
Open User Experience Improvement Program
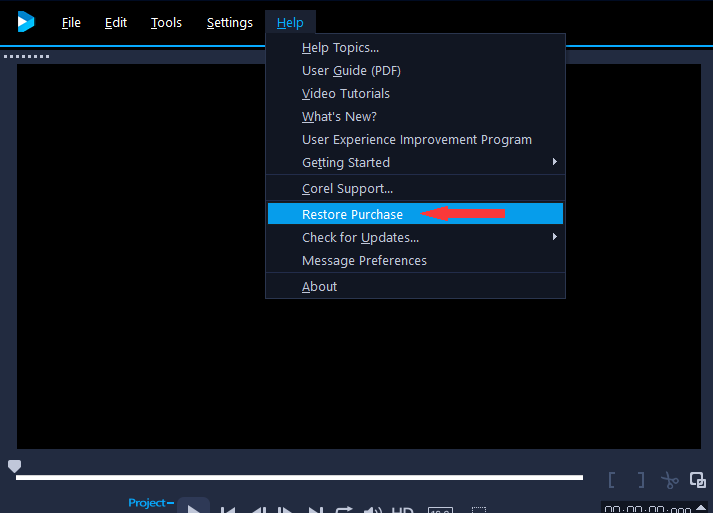coord(415,139)
